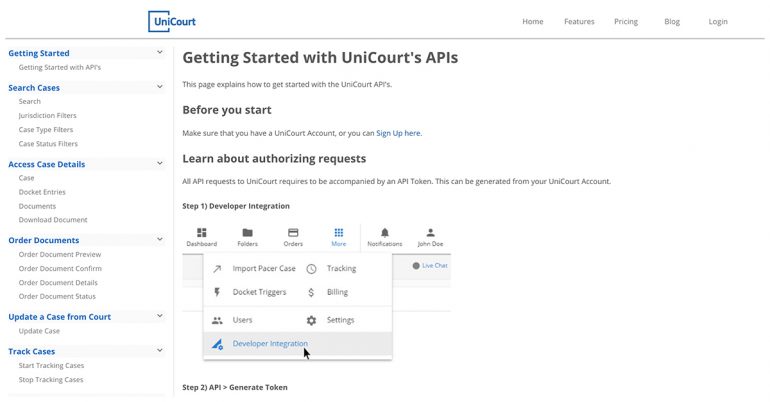Click the Getting Started with UniCourt's APIs title

click(x=320, y=58)
